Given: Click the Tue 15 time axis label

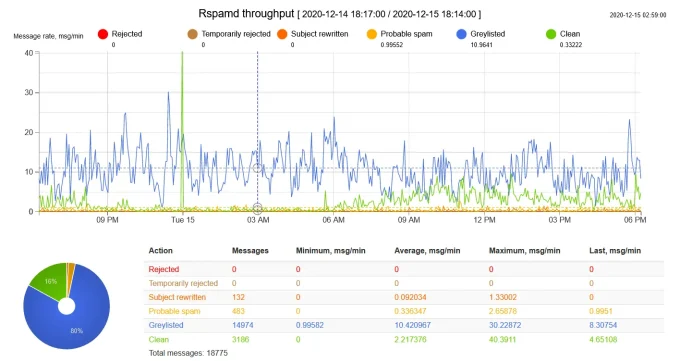Looking at the screenshot, I should (183, 220).
